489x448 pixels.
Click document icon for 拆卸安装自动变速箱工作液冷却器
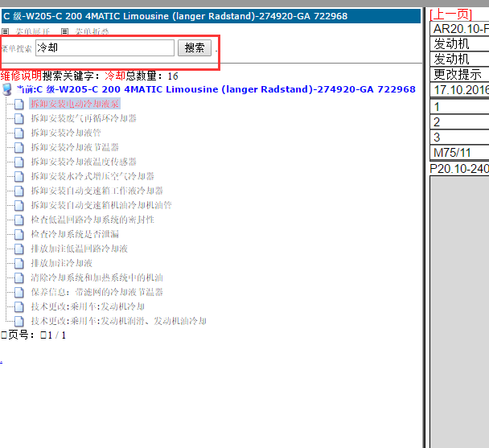[19, 191]
